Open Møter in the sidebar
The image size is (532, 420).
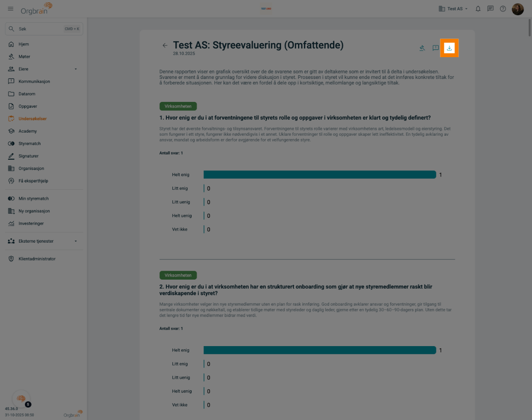[24, 57]
